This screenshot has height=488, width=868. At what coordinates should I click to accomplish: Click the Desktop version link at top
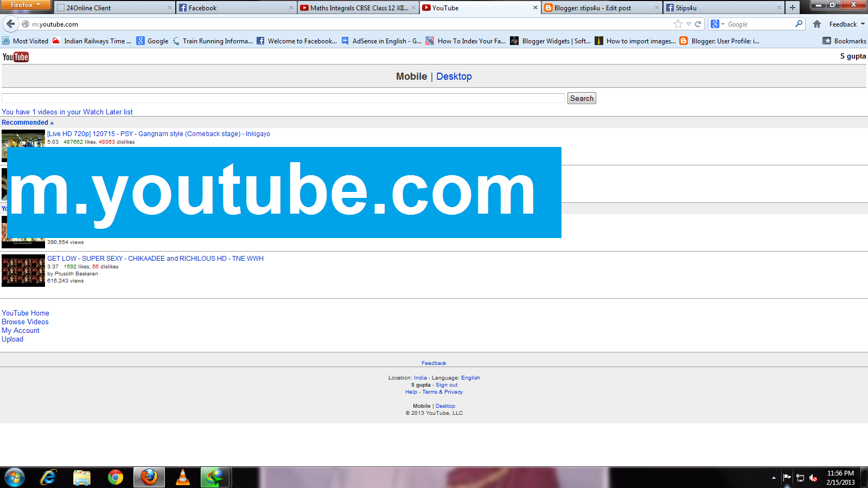click(454, 76)
